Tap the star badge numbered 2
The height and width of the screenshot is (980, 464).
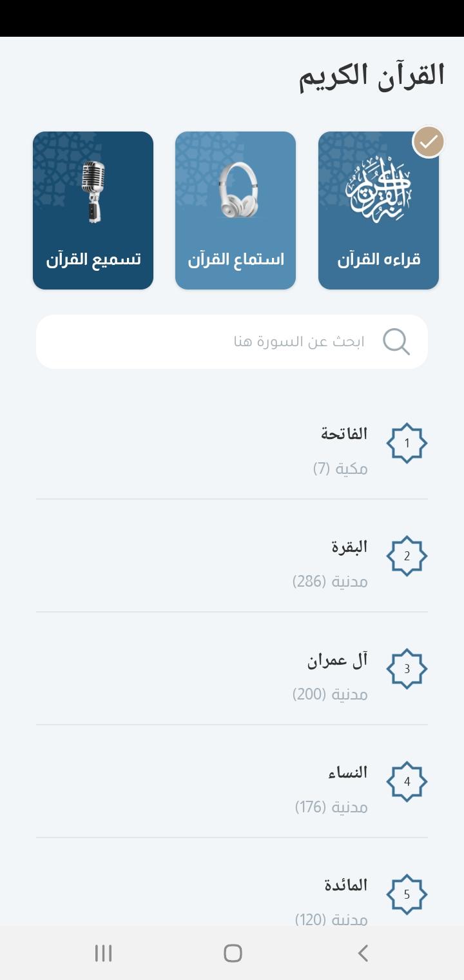click(407, 556)
